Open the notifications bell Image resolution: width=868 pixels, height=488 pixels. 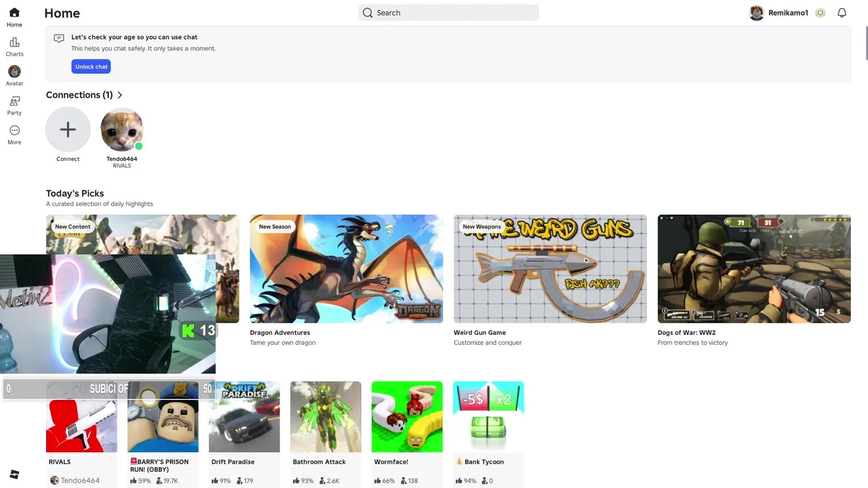(842, 13)
